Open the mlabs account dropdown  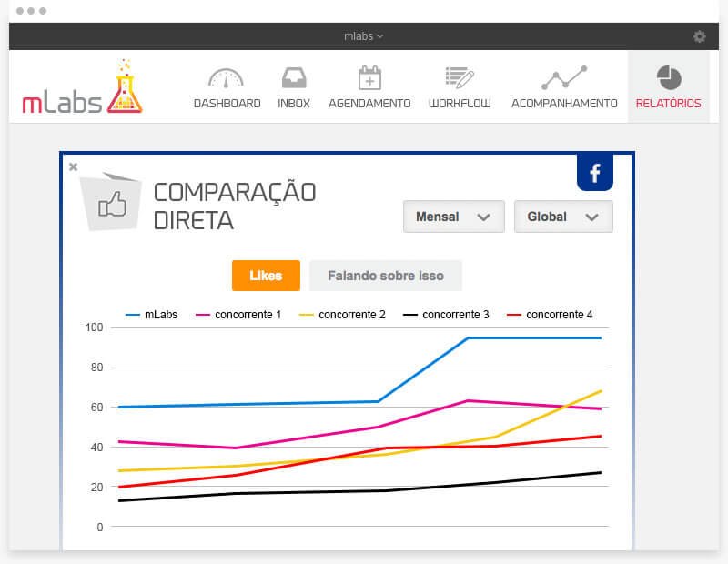pos(364,36)
